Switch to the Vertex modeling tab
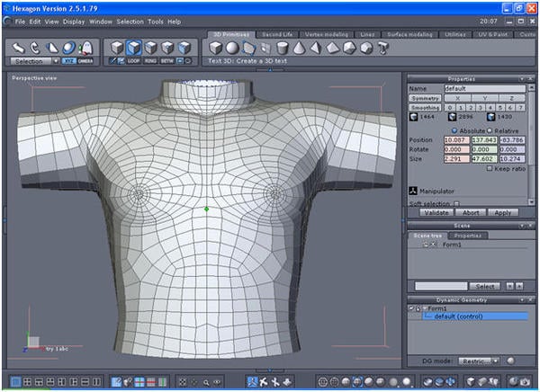 click(x=327, y=33)
